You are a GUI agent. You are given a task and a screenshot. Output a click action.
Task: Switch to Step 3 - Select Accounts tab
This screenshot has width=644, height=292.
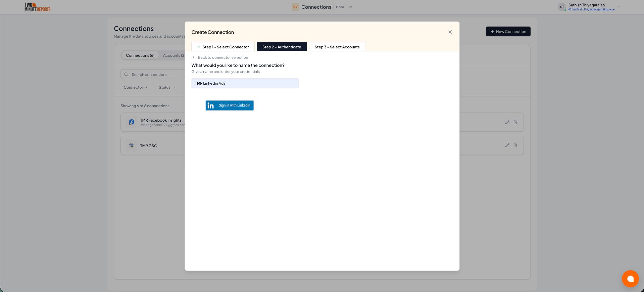pyautogui.click(x=337, y=47)
